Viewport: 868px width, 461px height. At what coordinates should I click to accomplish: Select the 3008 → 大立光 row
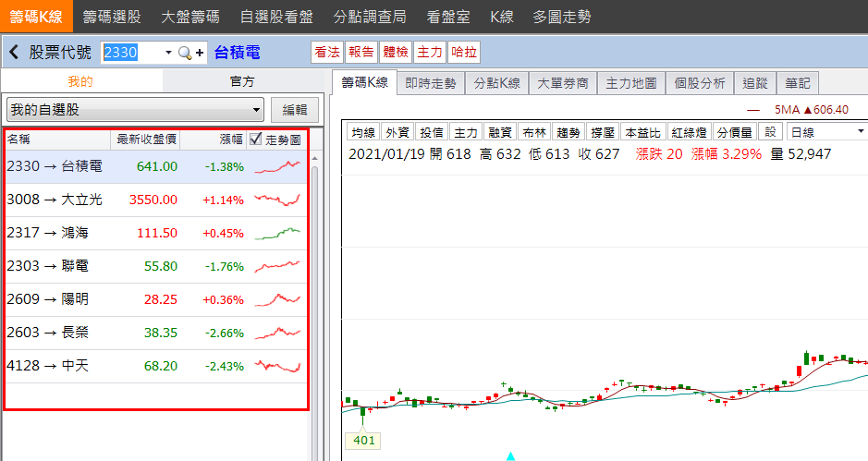[x=156, y=200]
